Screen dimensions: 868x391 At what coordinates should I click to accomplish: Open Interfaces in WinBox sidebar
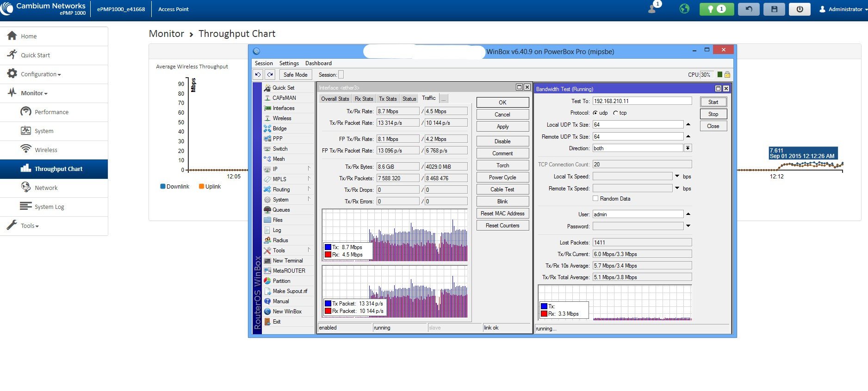tap(284, 108)
